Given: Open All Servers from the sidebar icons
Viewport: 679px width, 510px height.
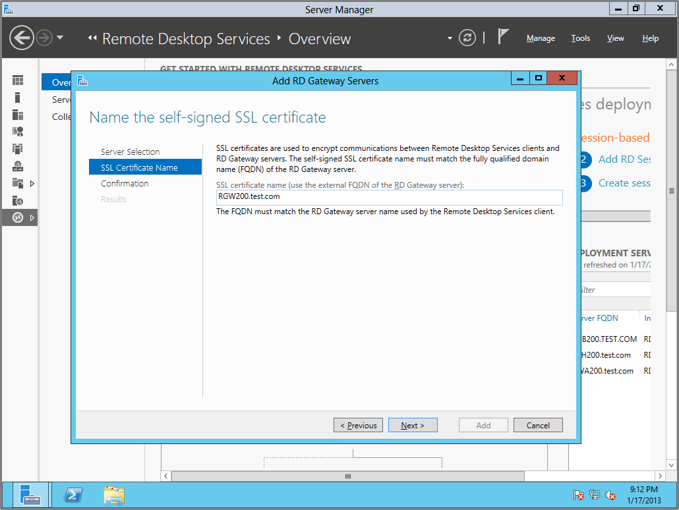Looking at the screenshot, I should (x=18, y=115).
